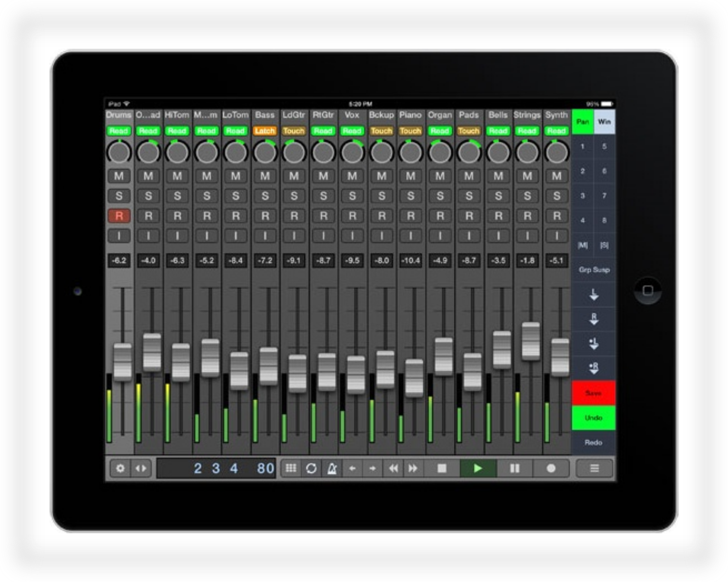Viewport: 728px width, 582px height.
Task: Tap the red Save button
Action: [x=593, y=393]
